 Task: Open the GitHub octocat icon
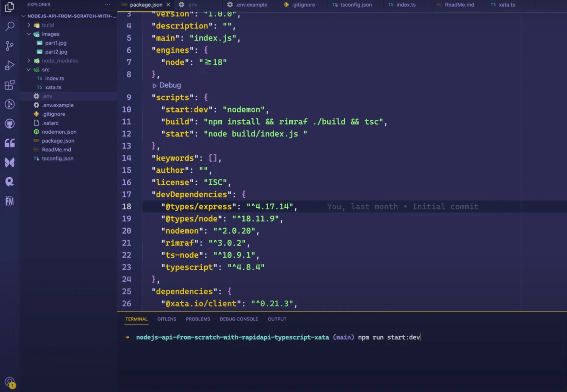click(9, 123)
